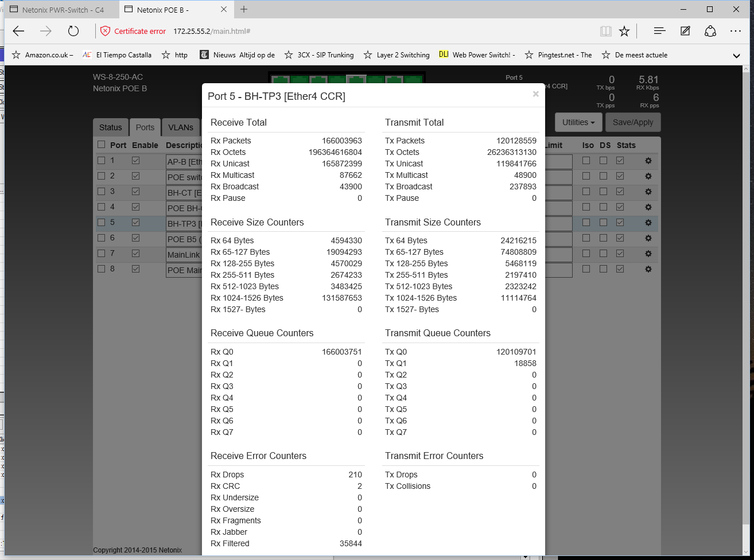The height and width of the screenshot is (560, 754).
Task: Switch to the VLANs tab
Action: [x=181, y=127]
